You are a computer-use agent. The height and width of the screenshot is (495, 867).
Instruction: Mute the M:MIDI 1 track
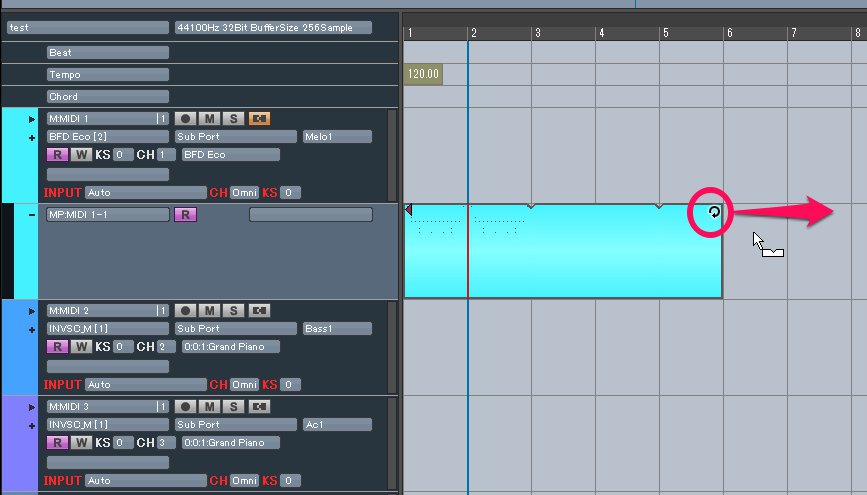click(x=210, y=118)
